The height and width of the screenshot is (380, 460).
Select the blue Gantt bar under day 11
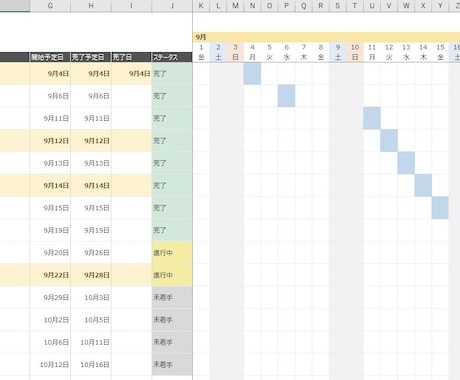[x=372, y=118]
